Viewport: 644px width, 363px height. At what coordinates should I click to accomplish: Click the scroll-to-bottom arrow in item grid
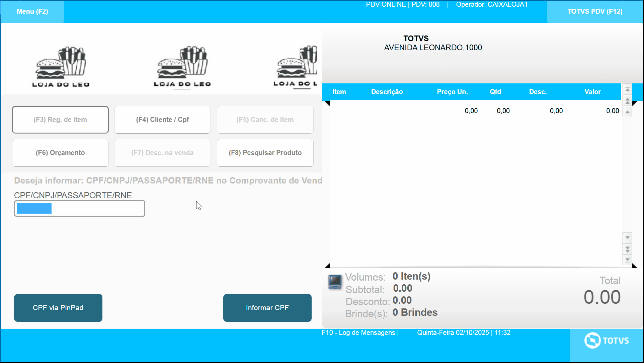coord(628,260)
